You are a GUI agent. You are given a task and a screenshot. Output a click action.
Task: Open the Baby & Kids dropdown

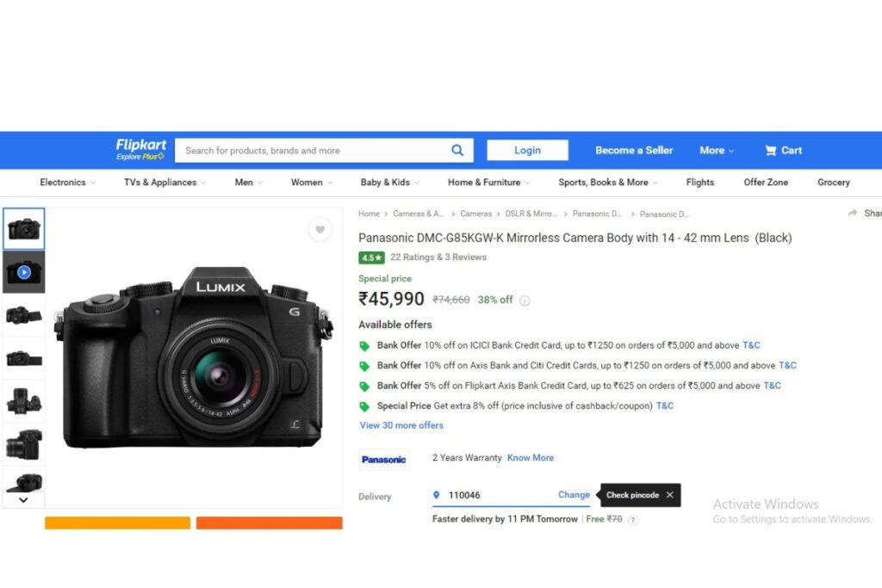pos(390,183)
